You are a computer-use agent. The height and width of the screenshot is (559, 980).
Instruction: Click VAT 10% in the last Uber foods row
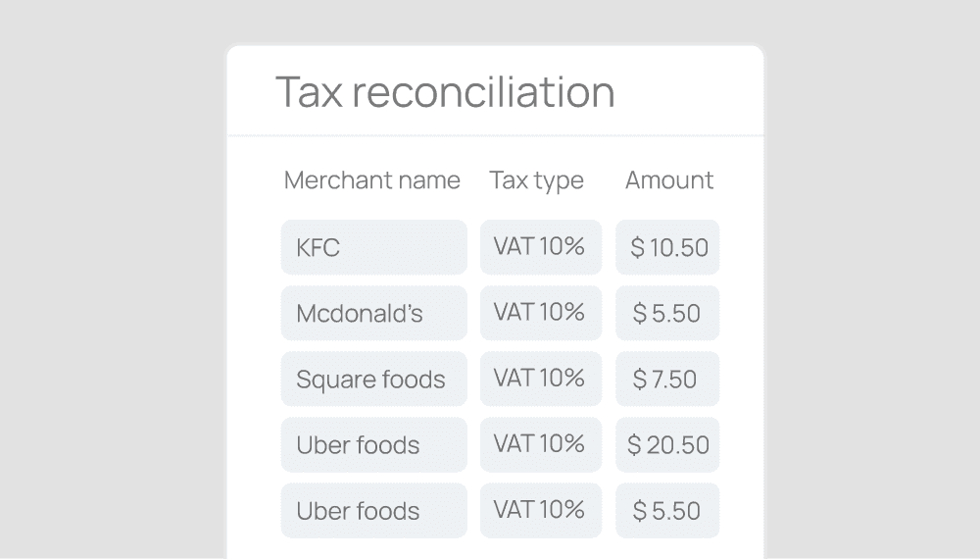pyautogui.click(x=540, y=510)
